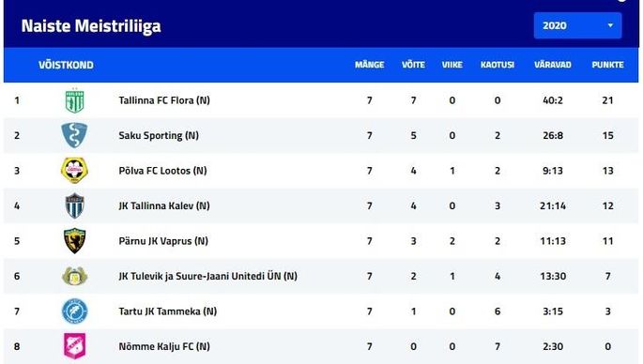
Task: Open Saku Sporting (N) team page
Action: tap(159, 135)
